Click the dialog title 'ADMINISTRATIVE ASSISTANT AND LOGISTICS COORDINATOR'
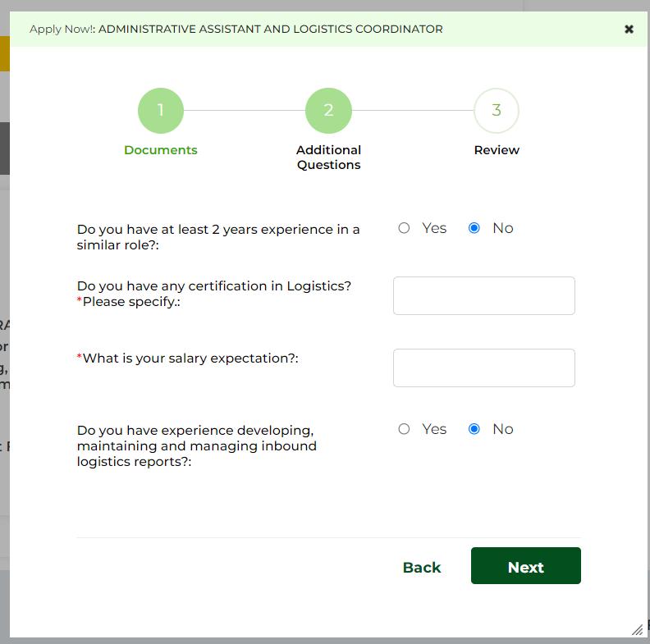Screen dimensions: 650x644 tap(270, 29)
